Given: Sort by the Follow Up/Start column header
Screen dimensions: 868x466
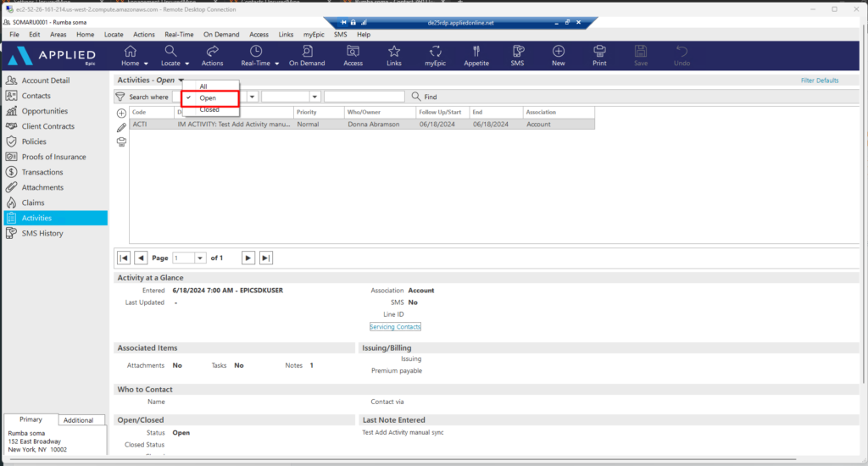Looking at the screenshot, I should point(442,113).
